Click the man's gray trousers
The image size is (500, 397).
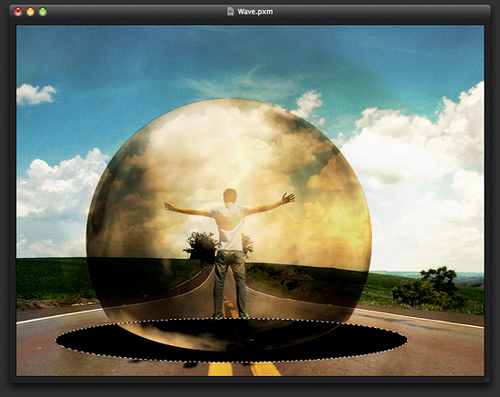tap(230, 283)
